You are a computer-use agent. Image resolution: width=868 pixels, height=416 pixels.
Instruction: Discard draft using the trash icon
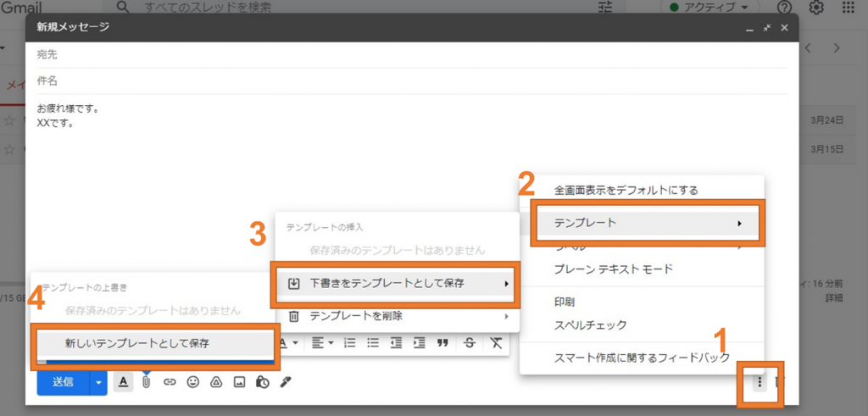click(x=781, y=382)
